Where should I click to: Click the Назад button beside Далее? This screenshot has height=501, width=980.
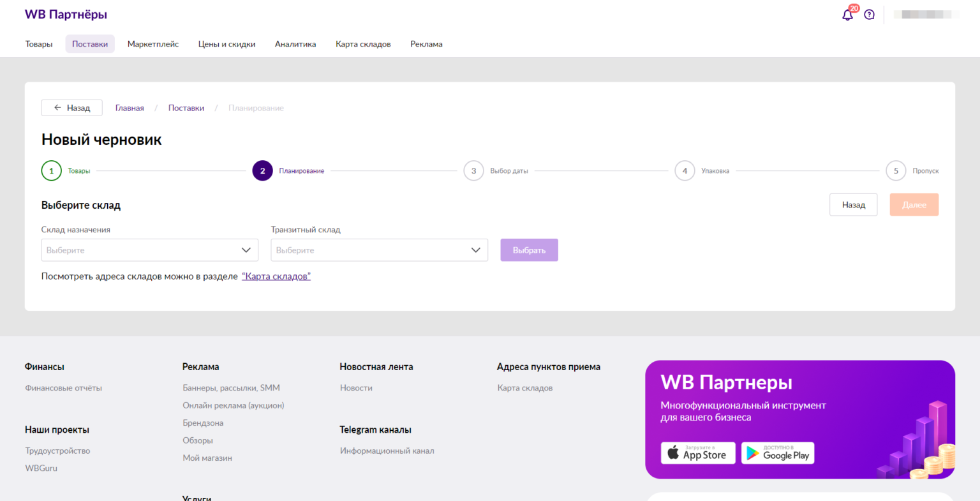tap(854, 205)
